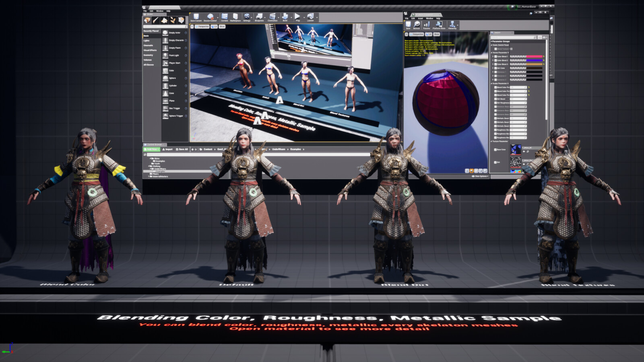Select the Place mode icon in Modes panel
Image resolution: width=644 pixels, height=362 pixels.
pyautogui.click(x=147, y=20)
